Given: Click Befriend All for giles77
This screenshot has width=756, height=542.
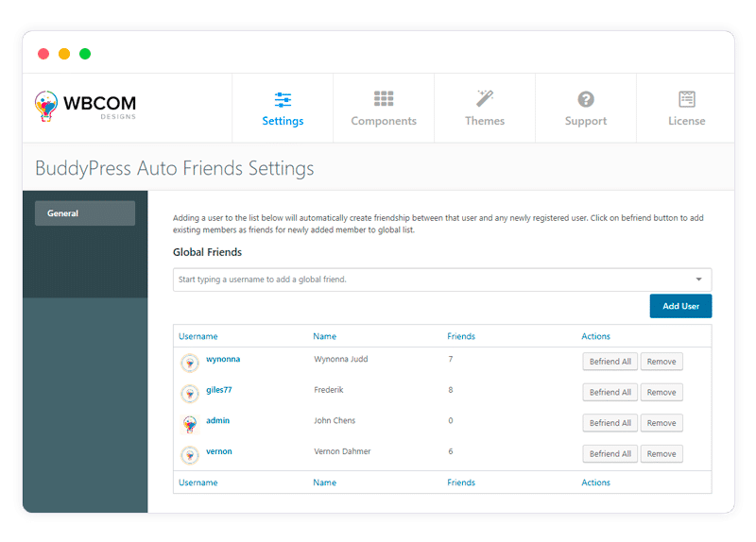Looking at the screenshot, I should click(x=610, y=392).
